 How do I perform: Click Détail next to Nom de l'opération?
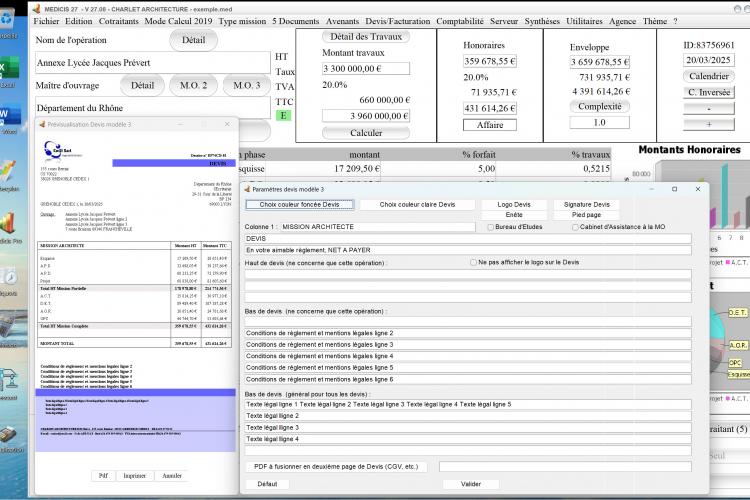click(193, 40)
